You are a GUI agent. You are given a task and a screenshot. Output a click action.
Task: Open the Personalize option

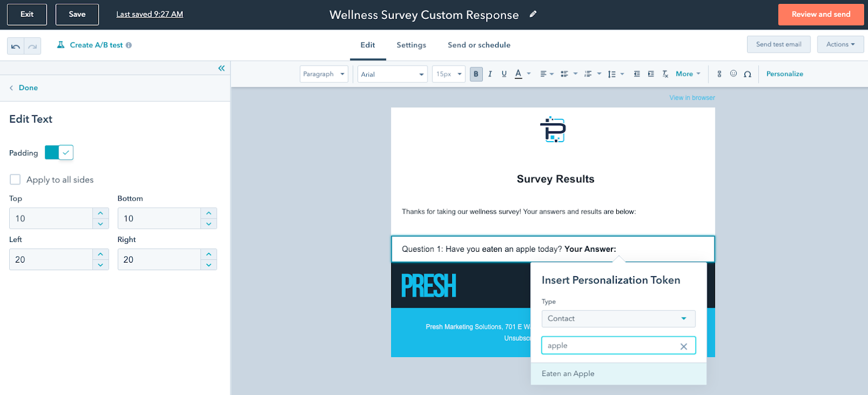click(784, 74)
